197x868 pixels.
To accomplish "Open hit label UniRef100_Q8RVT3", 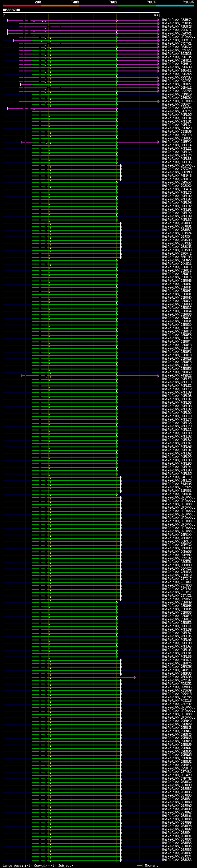I will click(177, 40).
